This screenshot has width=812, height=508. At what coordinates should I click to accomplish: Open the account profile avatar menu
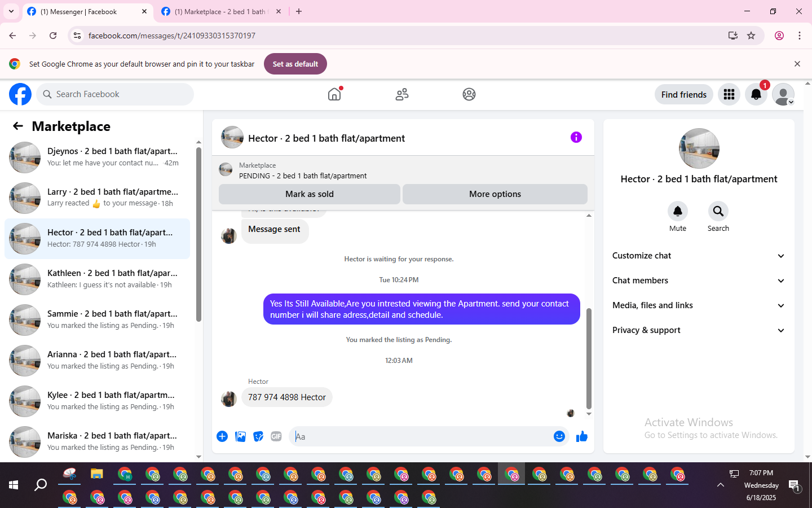coord(783,94)
